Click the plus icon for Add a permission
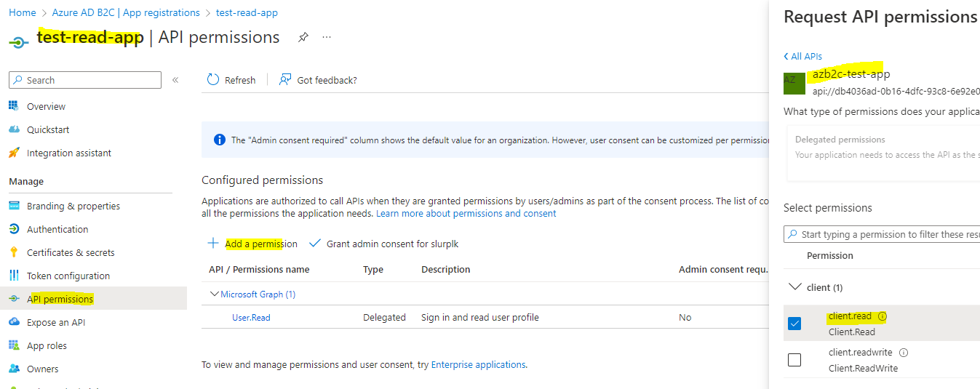The width and height of the screenshot is (980, 389). click(213, 244)
